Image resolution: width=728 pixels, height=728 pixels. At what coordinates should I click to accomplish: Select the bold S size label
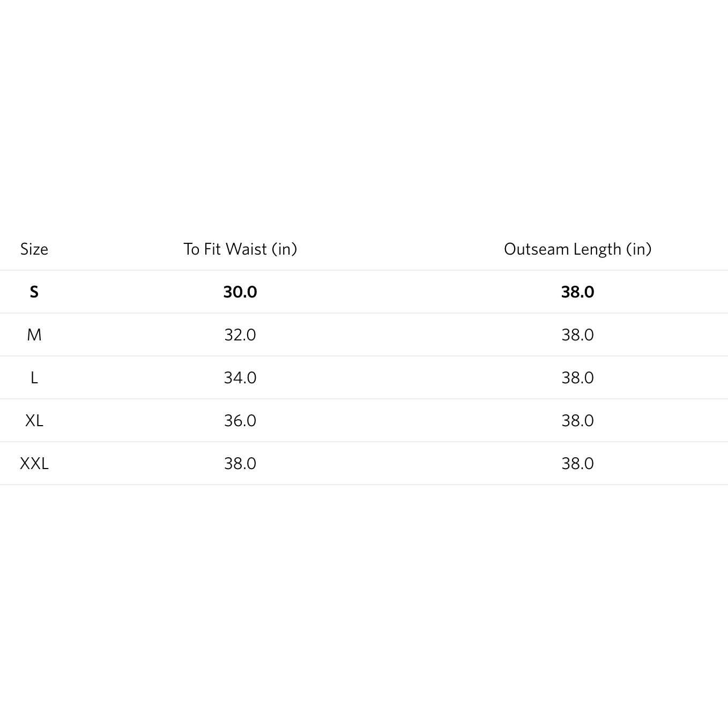[34, 292]
